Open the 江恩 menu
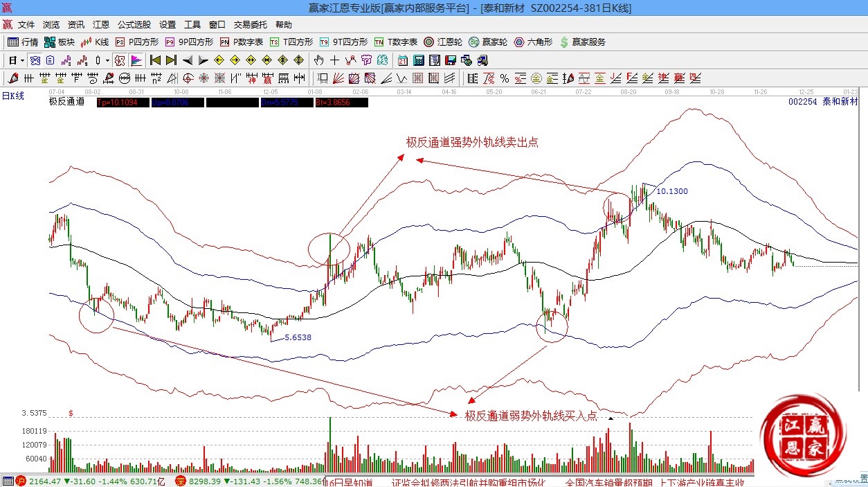 click(101, 25)
